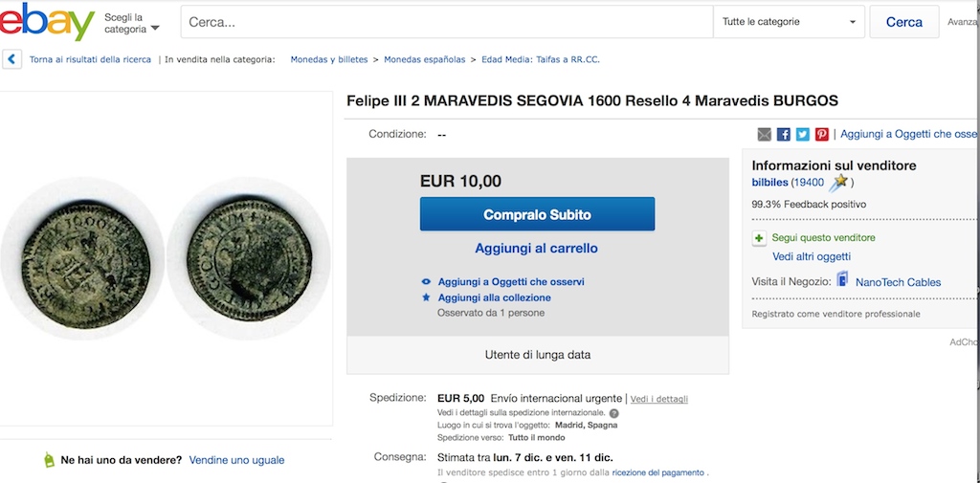Image resolution: width=980 pixels, height=483 pixels.
Task: Go to 'Monedas españolas' breadcrumb category
Action: 425,59
